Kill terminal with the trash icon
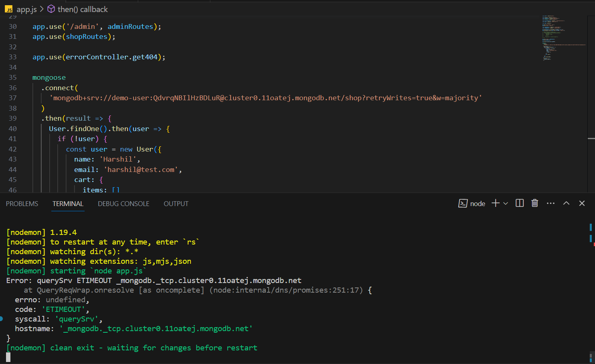This screenshot has height=364, width=595. pos(534,203)
